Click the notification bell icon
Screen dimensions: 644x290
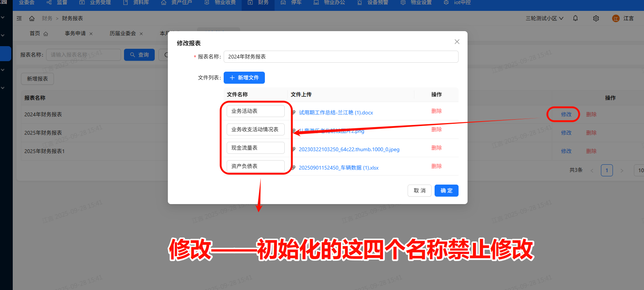[x=575, y=18]
